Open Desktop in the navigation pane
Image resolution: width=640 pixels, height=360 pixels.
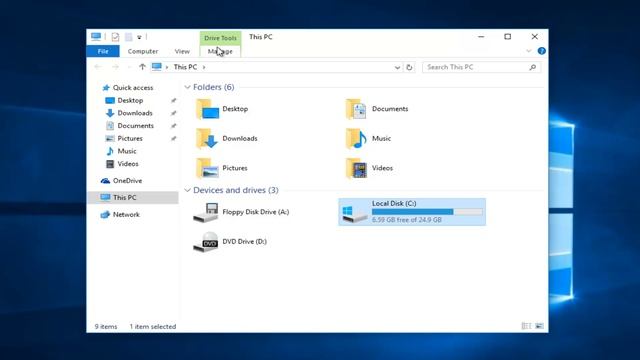130,100
